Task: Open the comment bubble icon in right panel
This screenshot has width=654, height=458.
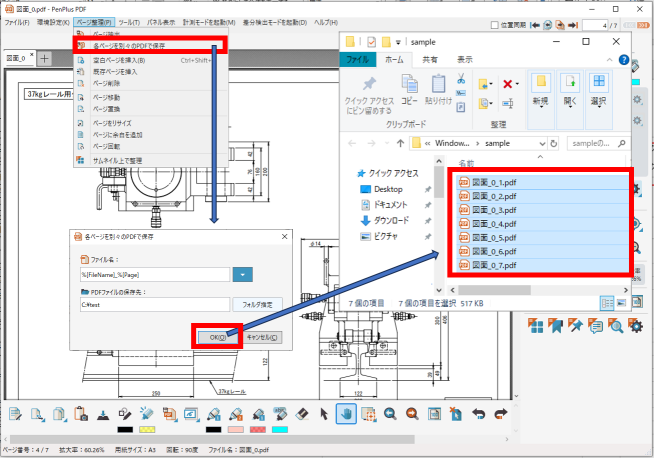Action: click(596, 325)
